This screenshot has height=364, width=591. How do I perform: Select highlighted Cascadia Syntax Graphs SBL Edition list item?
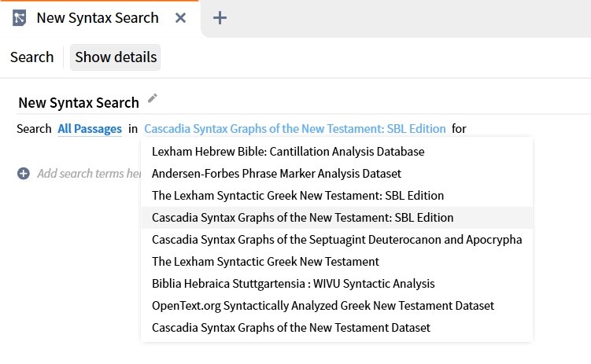click(337, 218)
